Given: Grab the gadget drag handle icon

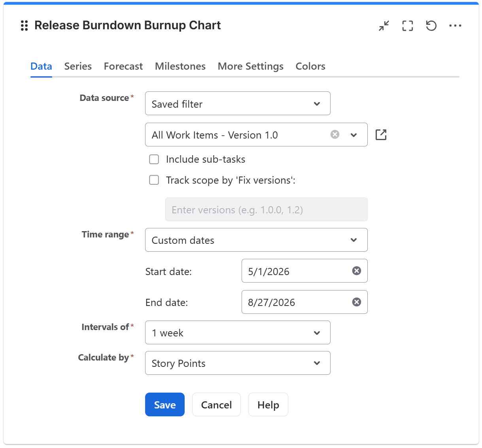Looking at the screenshot, I should (24, 26).
